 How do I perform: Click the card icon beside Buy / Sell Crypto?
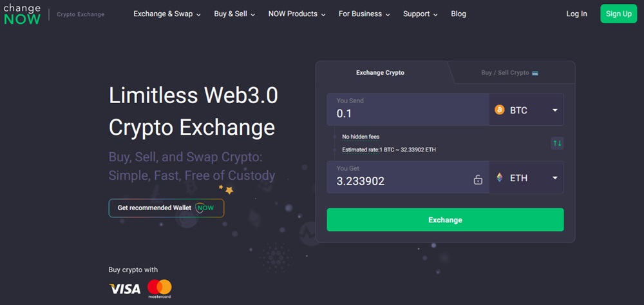(x=535, y=73)
